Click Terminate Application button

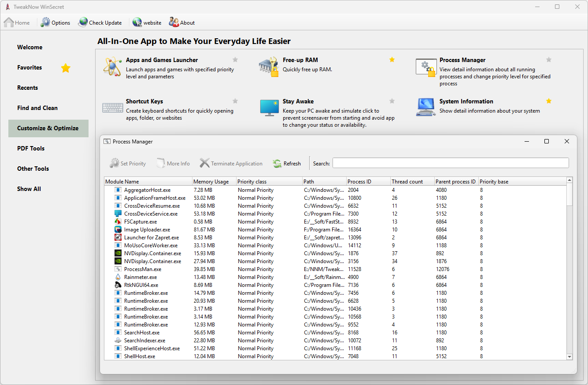click(x=231, y=163)
